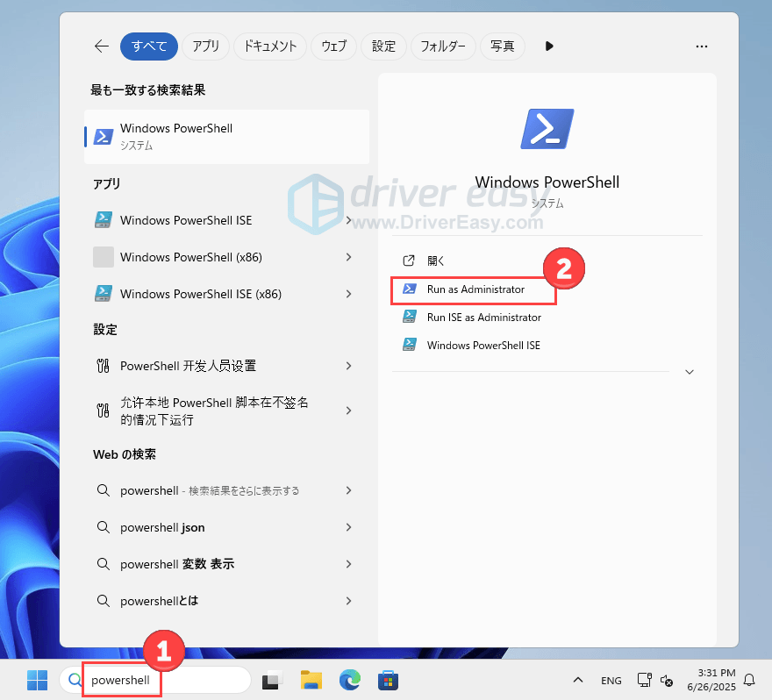This screenshot has height=700, width=772.
Task: Switch to the フォルダー filter tab
Action: point(443,46)
